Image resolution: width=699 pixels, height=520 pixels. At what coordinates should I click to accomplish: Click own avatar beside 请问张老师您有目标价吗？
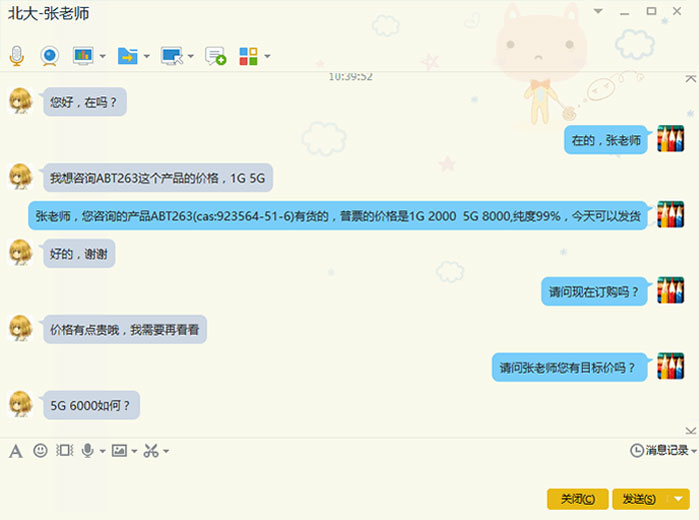click(670, 366)
